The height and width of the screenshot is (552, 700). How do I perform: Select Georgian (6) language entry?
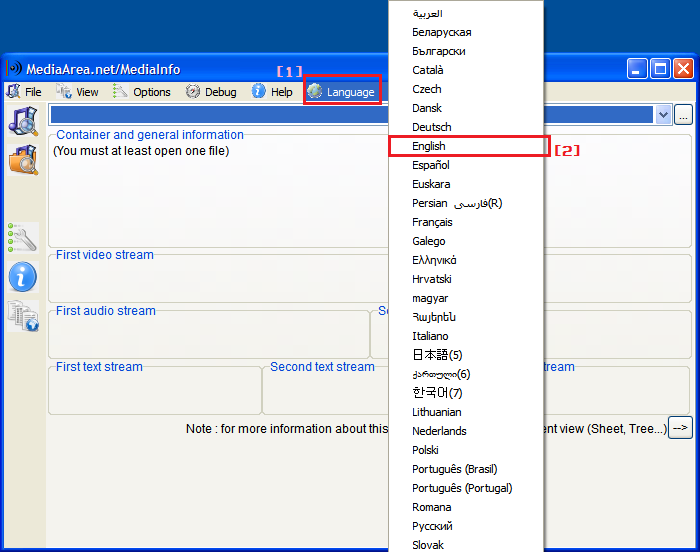click(466, 374)
